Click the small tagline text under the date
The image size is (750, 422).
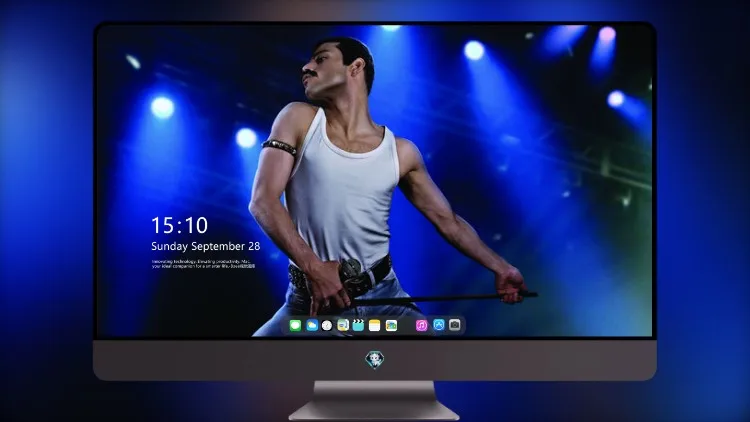203,264
